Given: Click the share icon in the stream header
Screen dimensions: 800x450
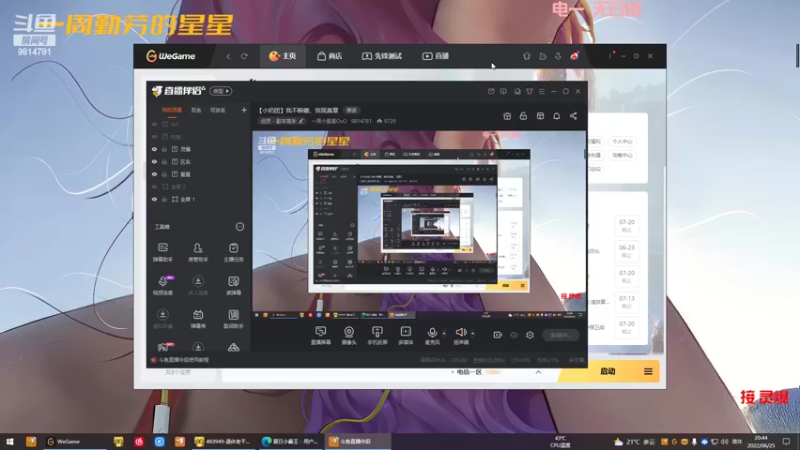Looking at the screenshot, I should [x=573, y=116].
